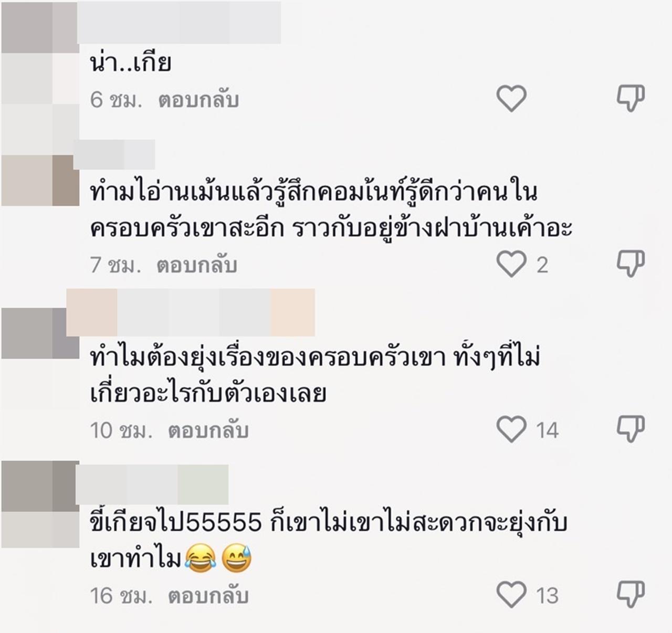672x633 pixels.
Task: Open the second commenter's profile picture
Action: click(x=40, y=180)
